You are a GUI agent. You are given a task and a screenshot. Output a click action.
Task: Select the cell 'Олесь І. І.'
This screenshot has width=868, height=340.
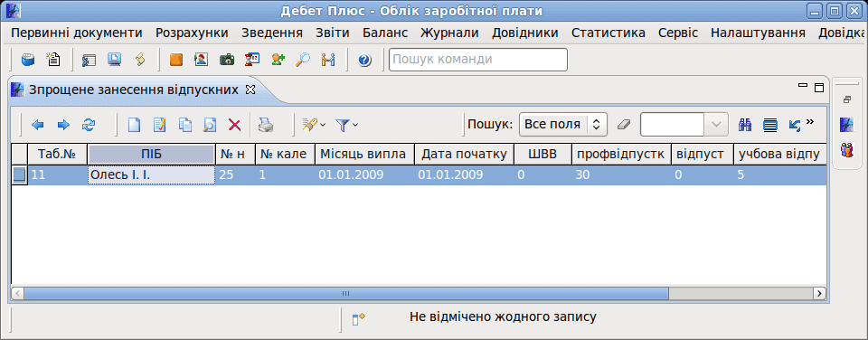coord(151,175)
